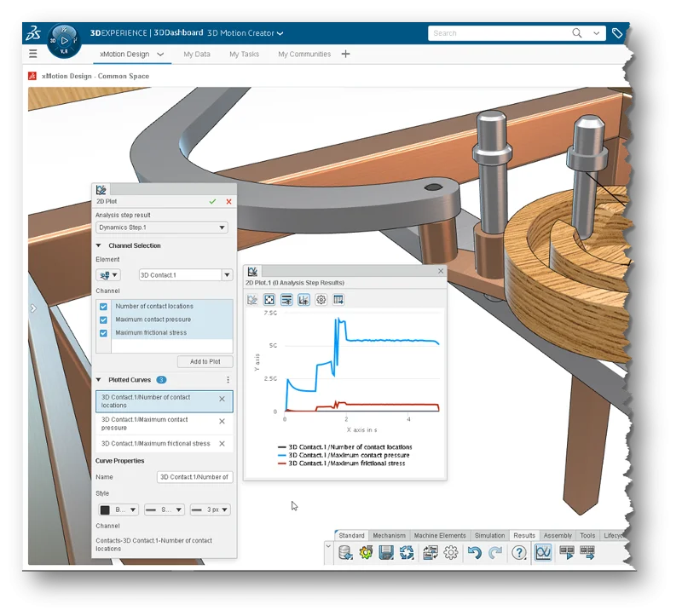
Task: Open plot settings gear in 2D Plot.1
Action: pyautogui.click(x=321, y=300)
